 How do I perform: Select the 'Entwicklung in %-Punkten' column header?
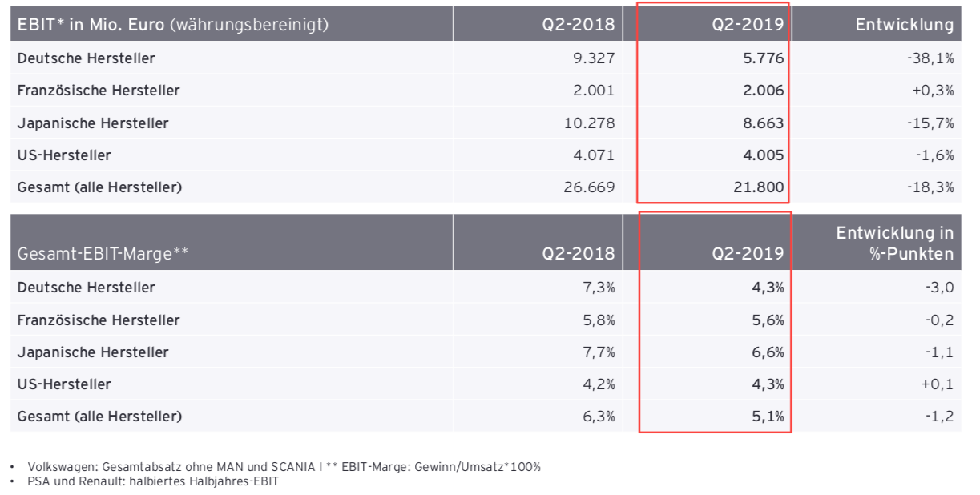tap(894, 243)
